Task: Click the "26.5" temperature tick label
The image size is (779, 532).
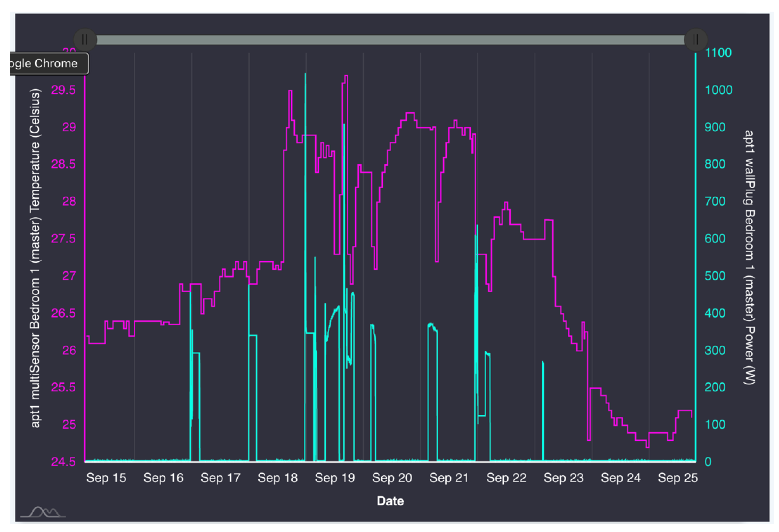Action: pos(63,313)
